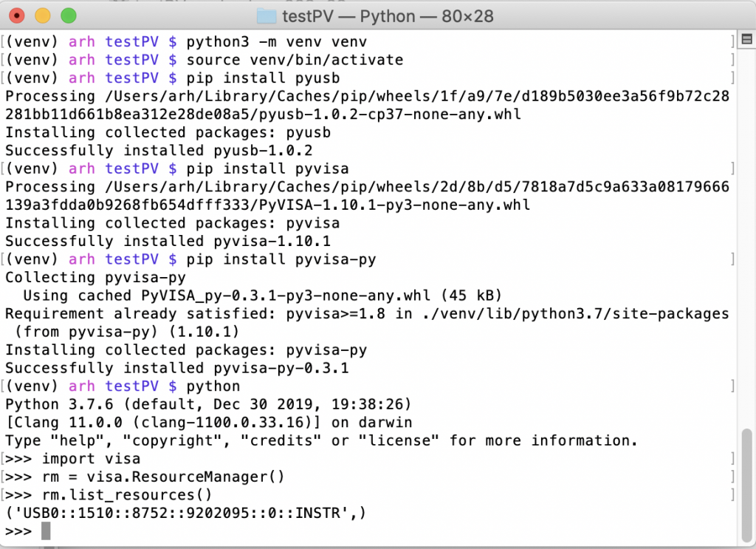Click the command 'pip install pyvisa' without -py suffix
Image resolution: width=756 pixels, height=549 pixels.
267,169
